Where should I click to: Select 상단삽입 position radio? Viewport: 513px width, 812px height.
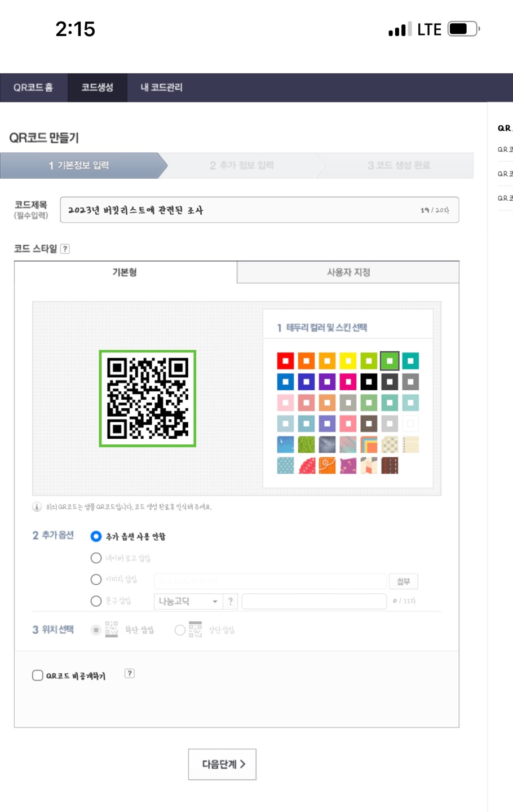(180, 630)
